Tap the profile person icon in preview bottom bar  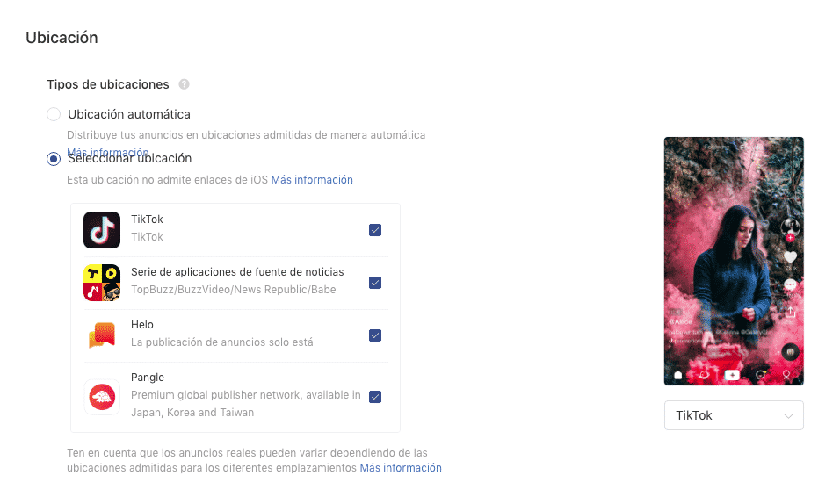pyautogui.click(x=786, y=375)
